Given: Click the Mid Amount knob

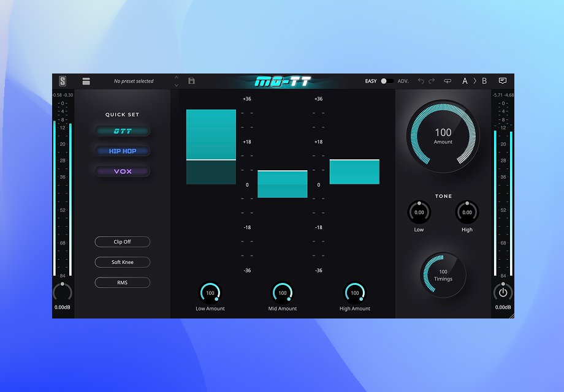Looking at the screenshot, I should (x=283, y=293).
